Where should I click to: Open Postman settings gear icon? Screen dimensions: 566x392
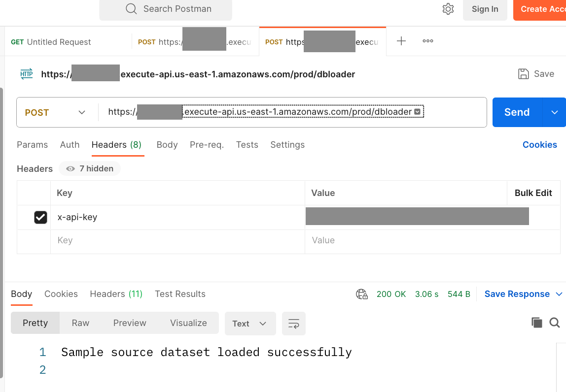[x=448, y=9]
